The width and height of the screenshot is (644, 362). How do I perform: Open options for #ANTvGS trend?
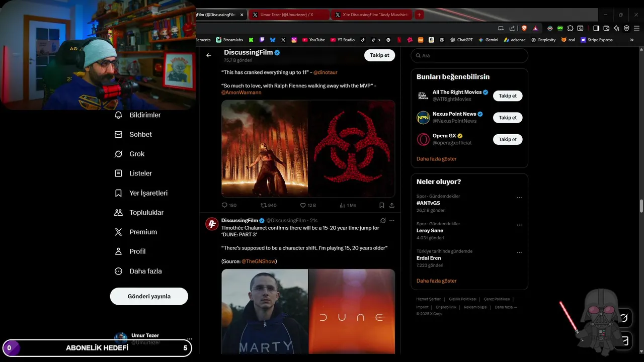(519, 198)
